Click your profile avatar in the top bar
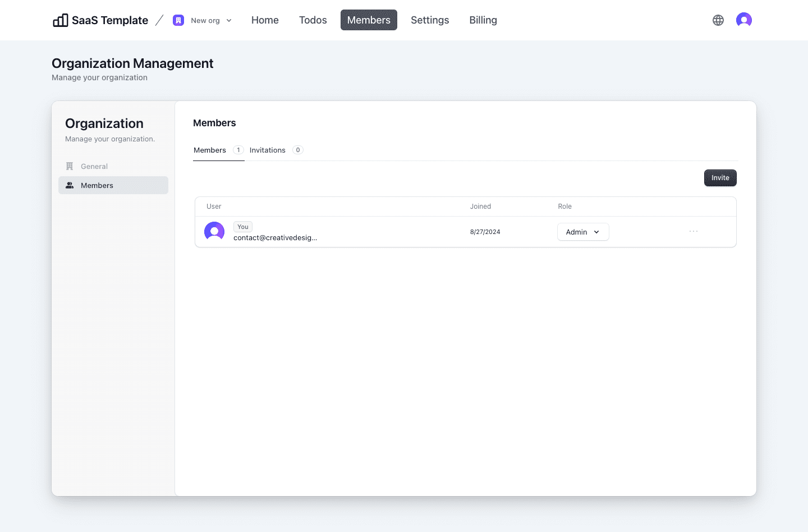This screenshot has height=532, width=808. pyautogui.click(x=743, y=20)
